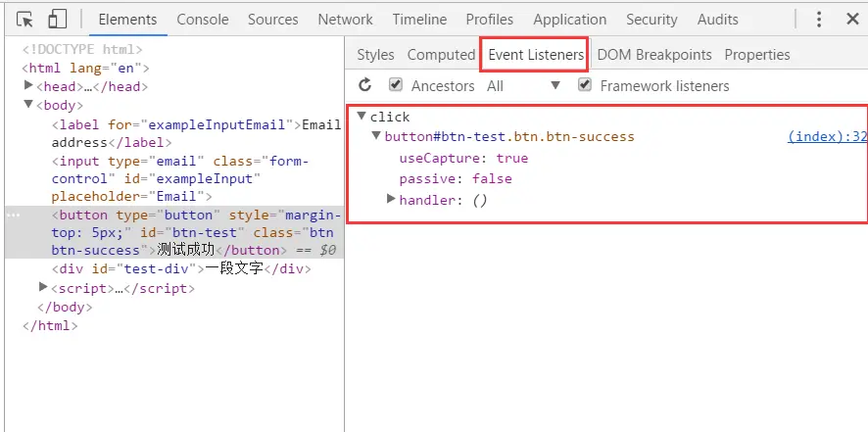Open the DOM Breakpoints pane
The width and height of the screenshot is (868, 432).
(x=654, y=55)
